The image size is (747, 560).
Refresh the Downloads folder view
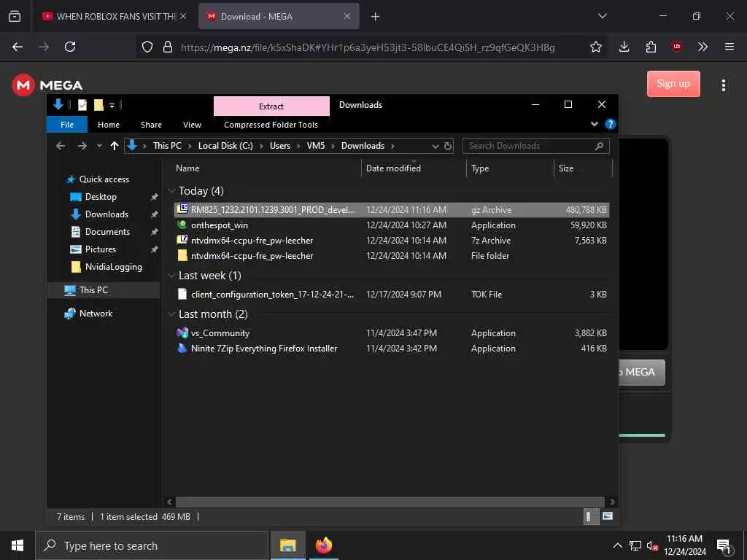coord(448,146)
